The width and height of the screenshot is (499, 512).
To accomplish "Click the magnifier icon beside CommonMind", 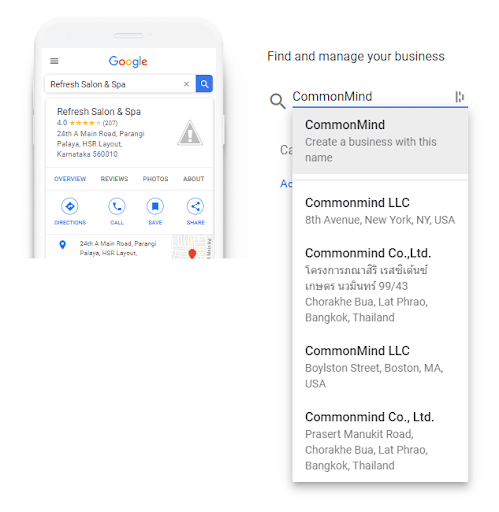I will pyautogui.click(x=277, y=101).
